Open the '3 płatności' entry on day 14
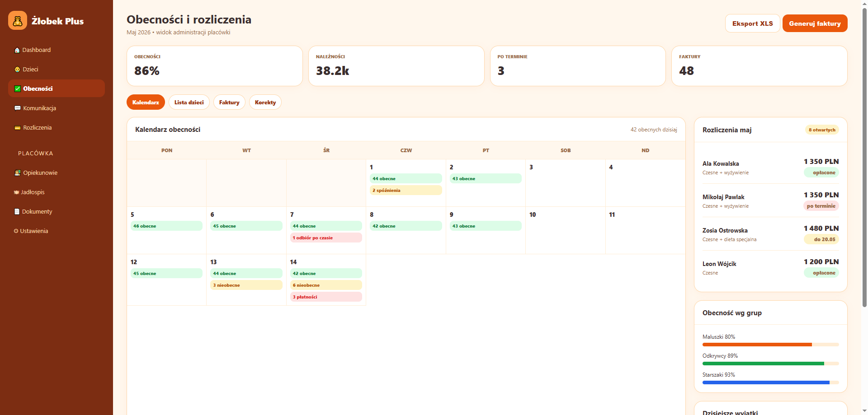The image size is (868, 415). (x=326, y=297)
